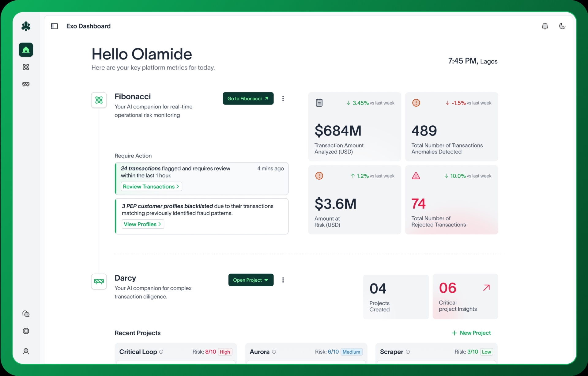588x376 pixels.
Task: Open the chat support icon in sidebar
Action: (26, 314)
